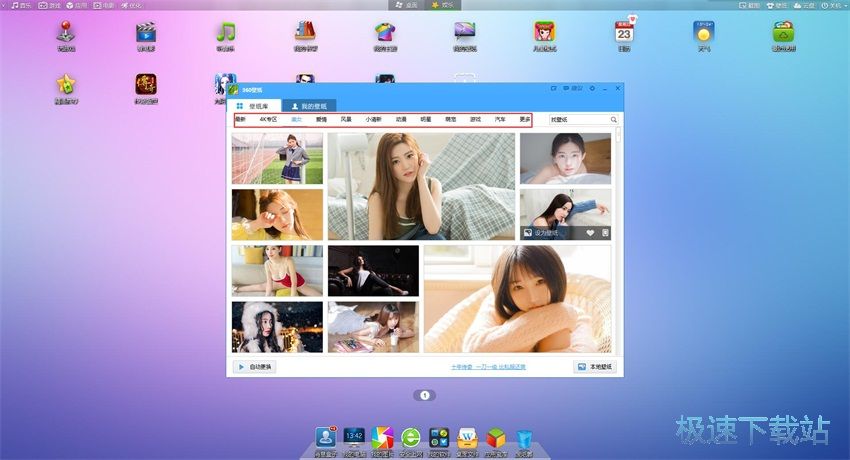Viewport: 850px width, 460px height.
Task: Open the gold star icon on the desktop
Action: tap(66, 85)
